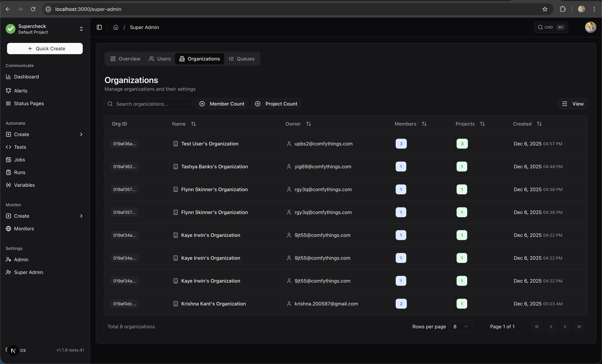Open the browser extensions puzzle icon
The height and width of the screenshot is (364, 602).
tap(563, 9)
